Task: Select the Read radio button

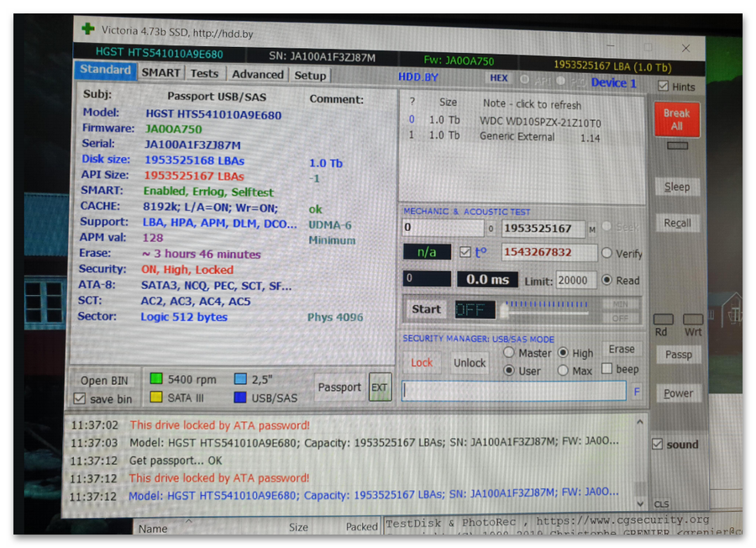Action: 607,280
